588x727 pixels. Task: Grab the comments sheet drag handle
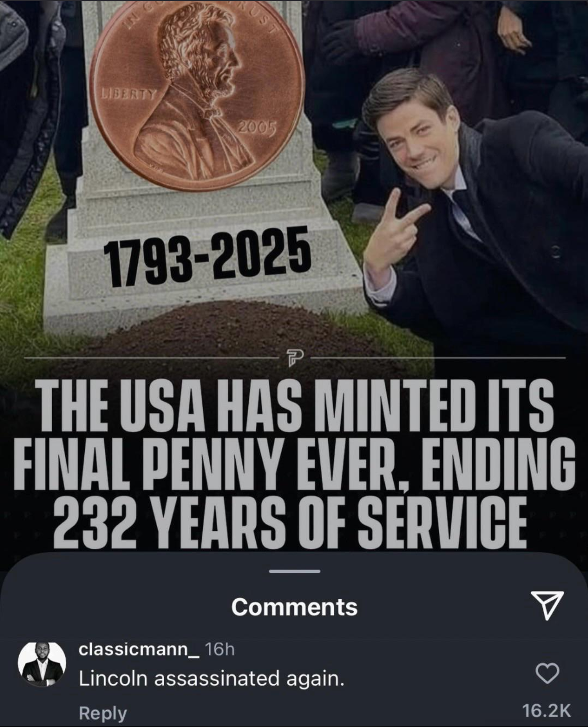tap(294, 571)
